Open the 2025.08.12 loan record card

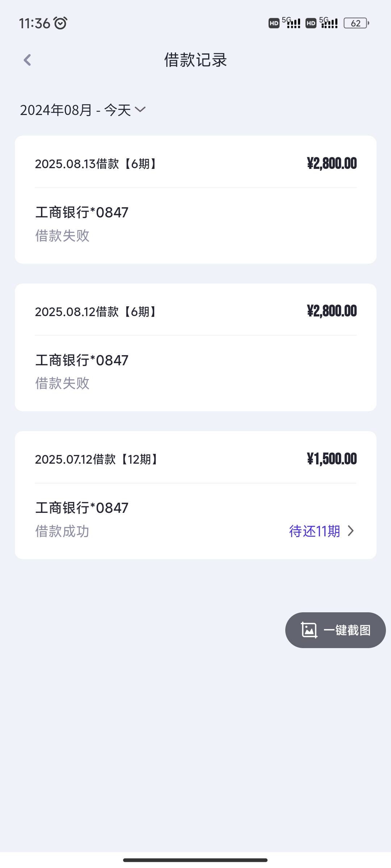(195, 347)
